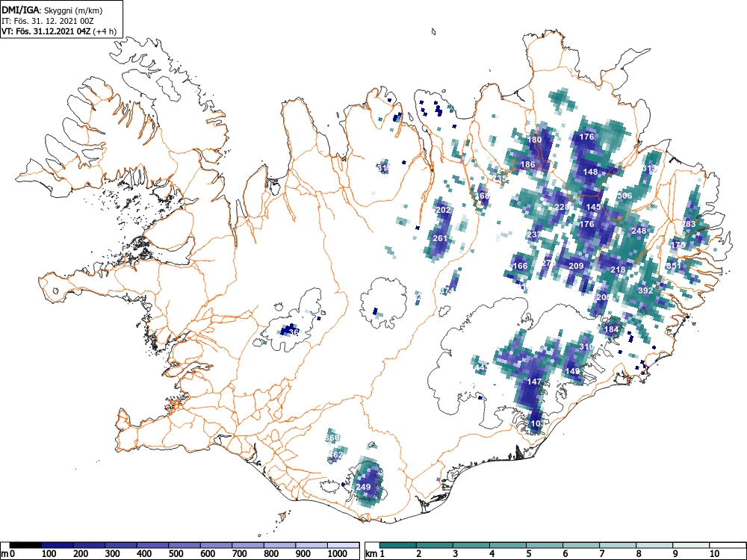The width and height of the screenshot is (747, 560).
Task: Click visibility value '261' on the map
Action: pos(440,237)
